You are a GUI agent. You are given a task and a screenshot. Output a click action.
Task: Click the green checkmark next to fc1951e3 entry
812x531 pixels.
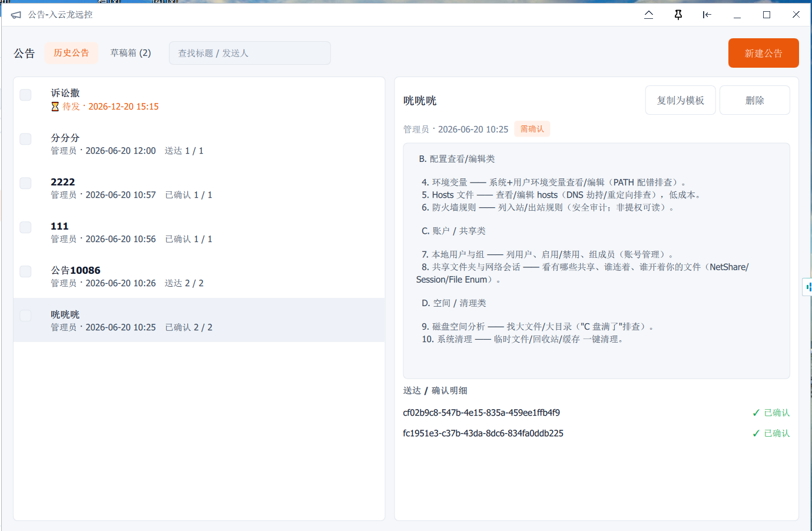pyautogui.click(x=757, y=433)
